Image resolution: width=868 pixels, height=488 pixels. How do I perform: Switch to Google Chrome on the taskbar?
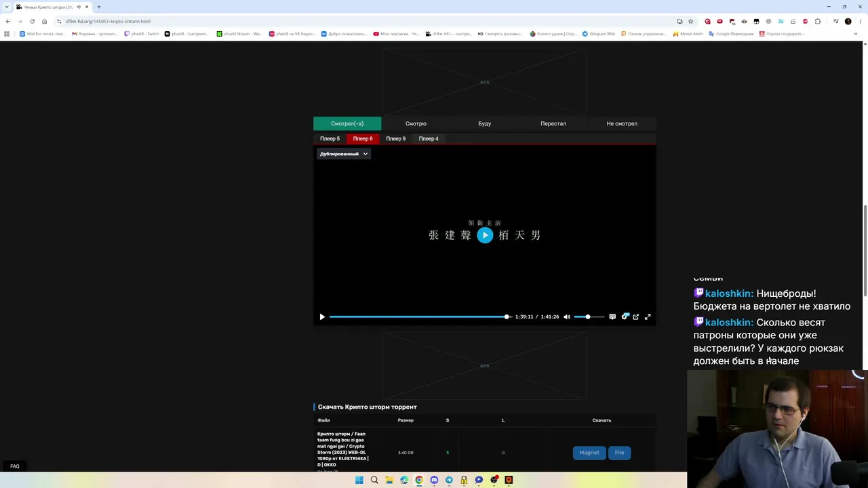(419, 480)
